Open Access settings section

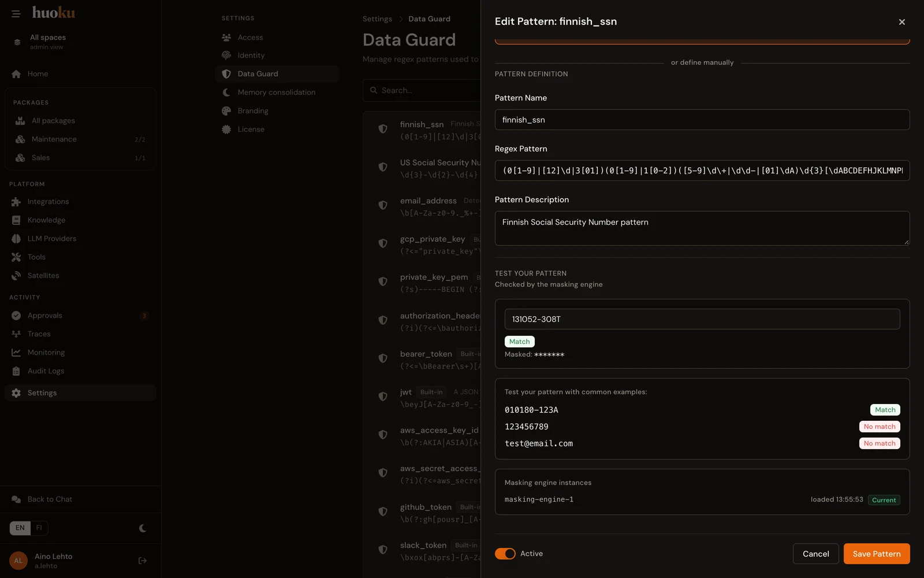[277, 38]
